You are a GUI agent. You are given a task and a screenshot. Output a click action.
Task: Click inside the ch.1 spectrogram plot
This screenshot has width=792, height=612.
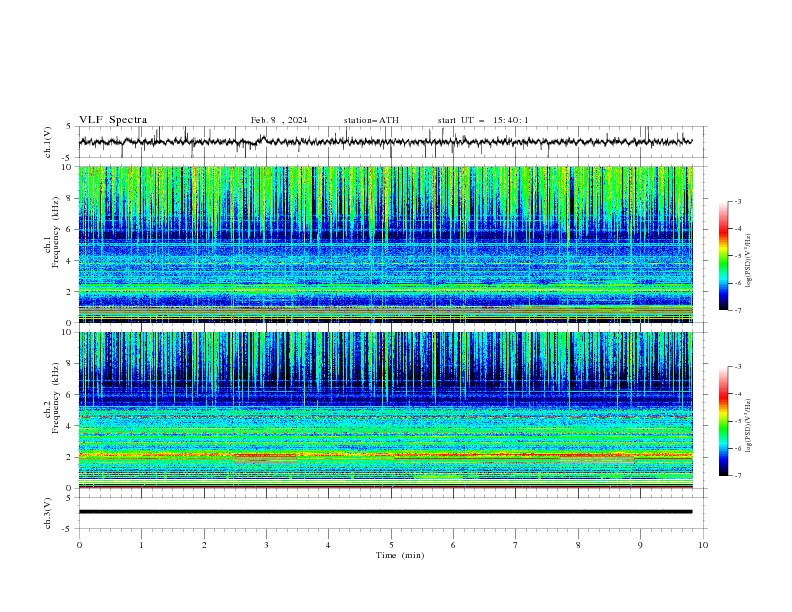[386, 244]
